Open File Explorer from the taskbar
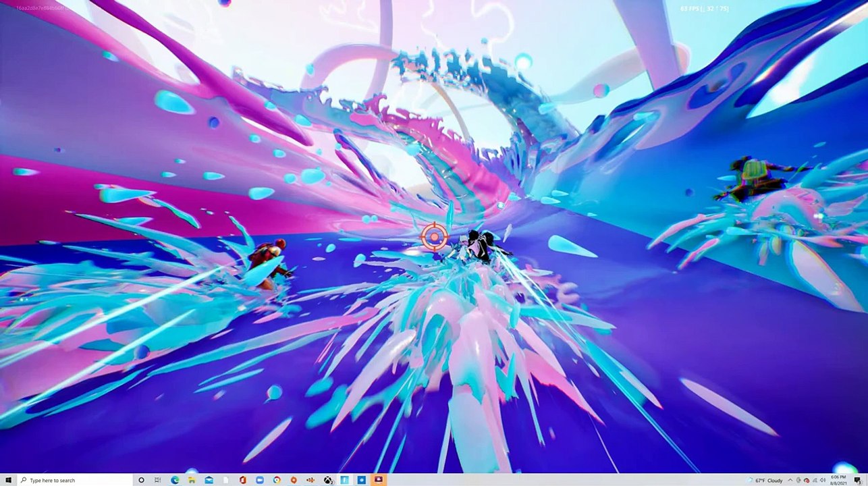This screenshot has height=486, width=868. pos(192,480)
